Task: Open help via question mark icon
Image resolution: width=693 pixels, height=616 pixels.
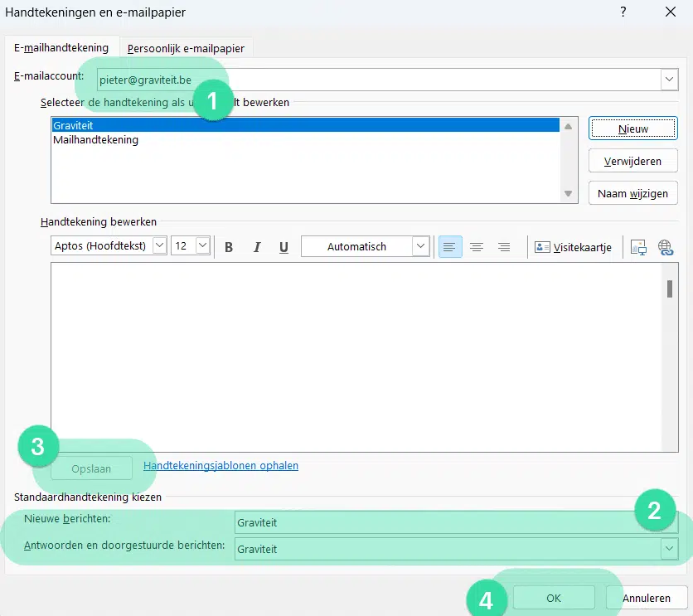Action: coord(623,12)
